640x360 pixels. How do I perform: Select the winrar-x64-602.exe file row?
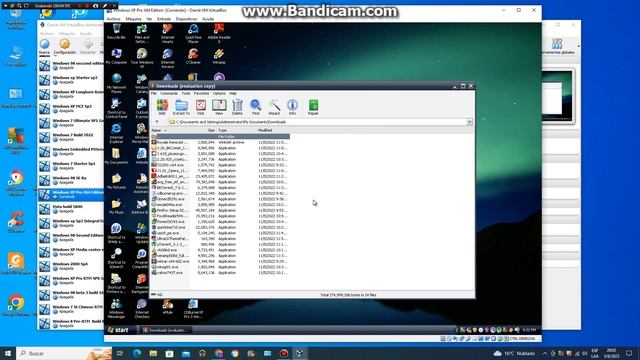[220, 261]
